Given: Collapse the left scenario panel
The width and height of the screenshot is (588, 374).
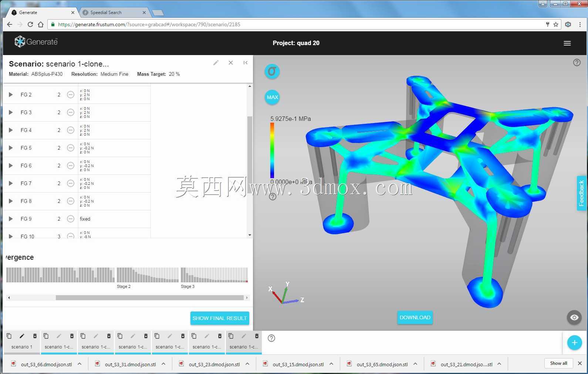Looking at the screenshot, I should (246, 63).
